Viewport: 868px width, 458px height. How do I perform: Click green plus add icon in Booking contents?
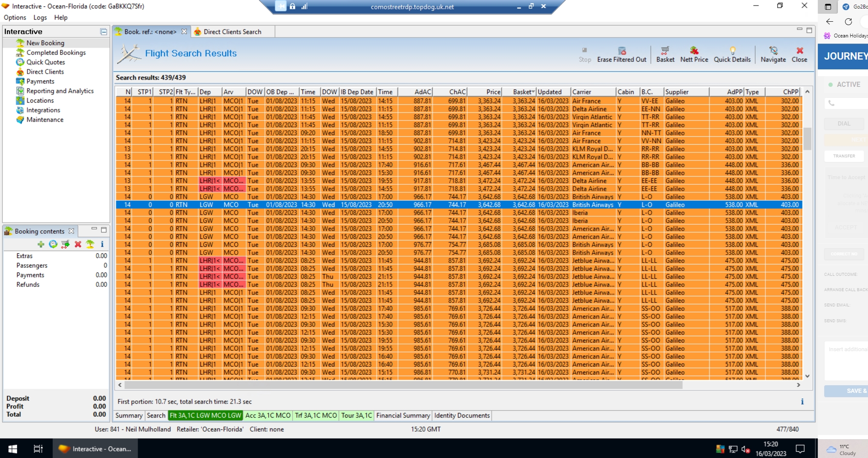[41, 244]
